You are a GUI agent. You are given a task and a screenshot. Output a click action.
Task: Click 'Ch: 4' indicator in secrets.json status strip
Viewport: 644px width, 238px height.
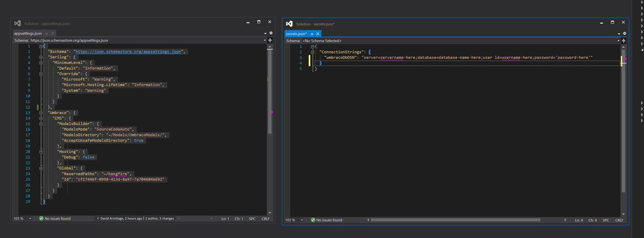pos(593,220)
